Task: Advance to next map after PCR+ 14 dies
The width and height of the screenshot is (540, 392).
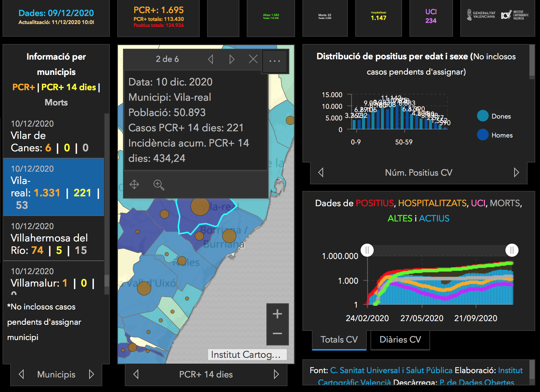Action: 276,374
